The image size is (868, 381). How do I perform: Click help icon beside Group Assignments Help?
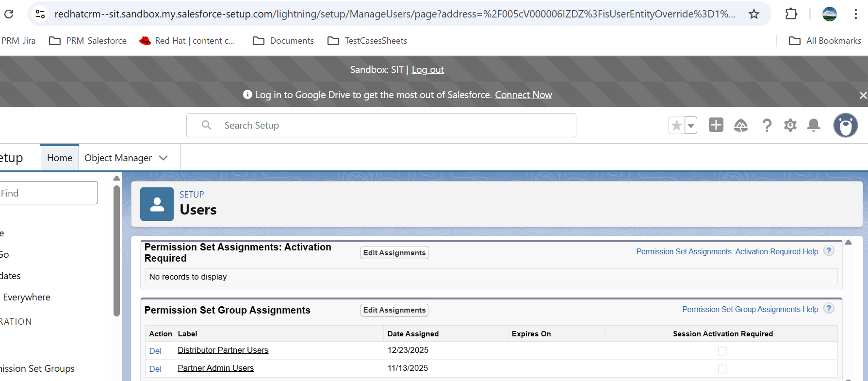(829, 309)
